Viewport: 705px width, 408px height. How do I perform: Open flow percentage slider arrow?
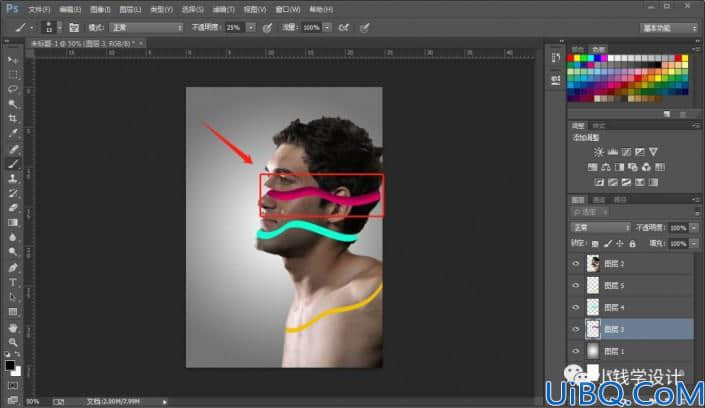click(x=327, y=28)
